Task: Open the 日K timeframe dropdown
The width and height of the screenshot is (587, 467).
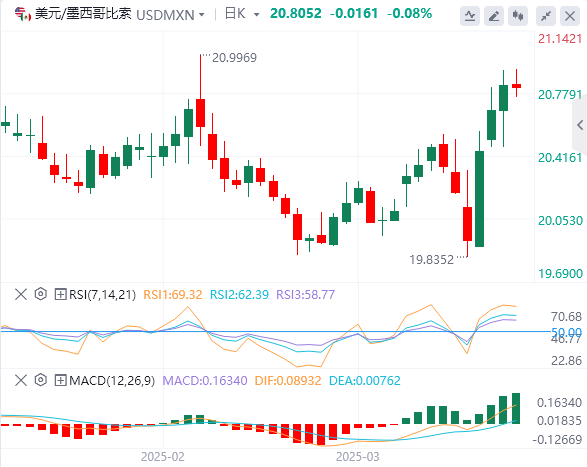Action: click(x=242, y=14)
